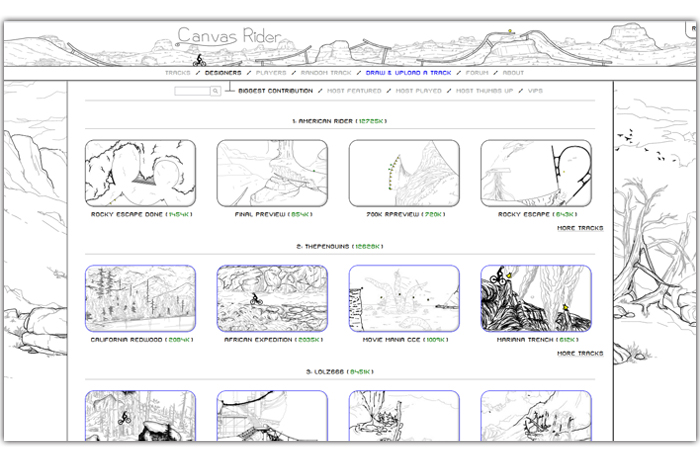
Task: Open a Random Track
Action: click(x=326, y=73)
